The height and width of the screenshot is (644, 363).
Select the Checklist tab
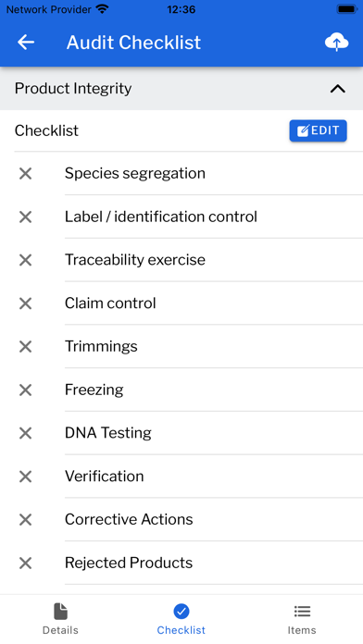click(181, 619)
